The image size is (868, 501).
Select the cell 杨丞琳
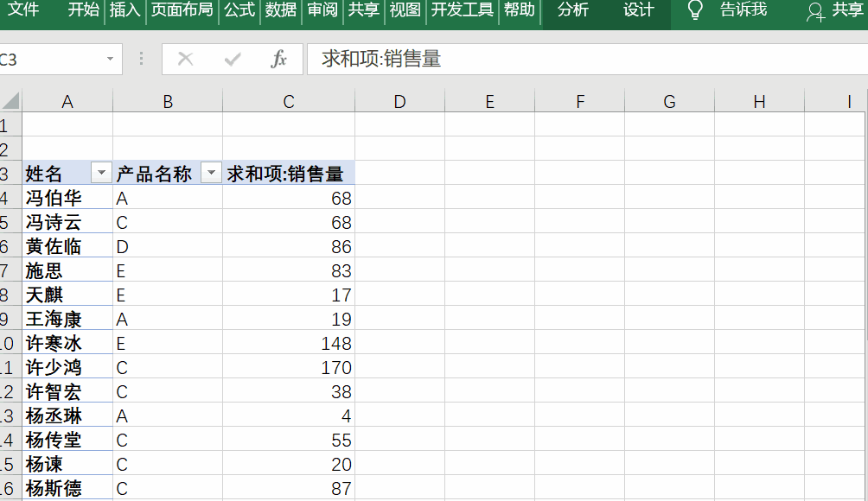pyautogui.click(x=67, y=415)
